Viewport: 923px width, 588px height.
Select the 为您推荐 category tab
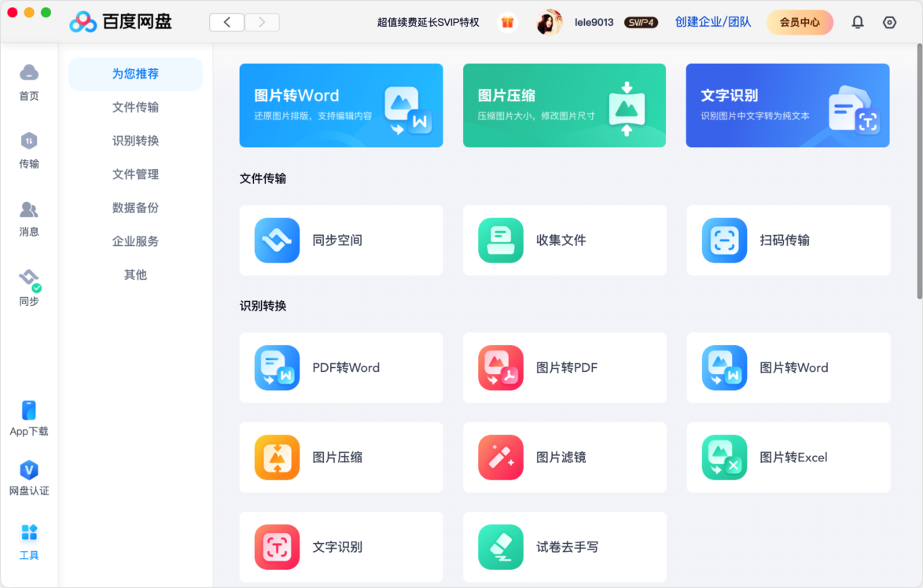tap(135, 74)
